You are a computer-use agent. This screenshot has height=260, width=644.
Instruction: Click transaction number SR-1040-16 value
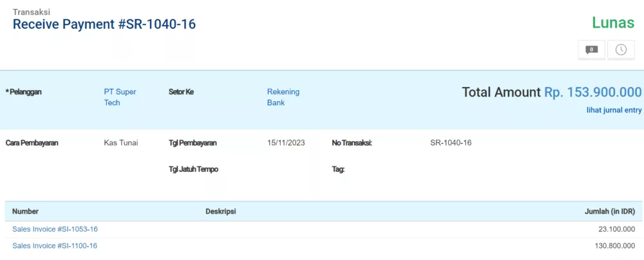click(x=451, y=143)
